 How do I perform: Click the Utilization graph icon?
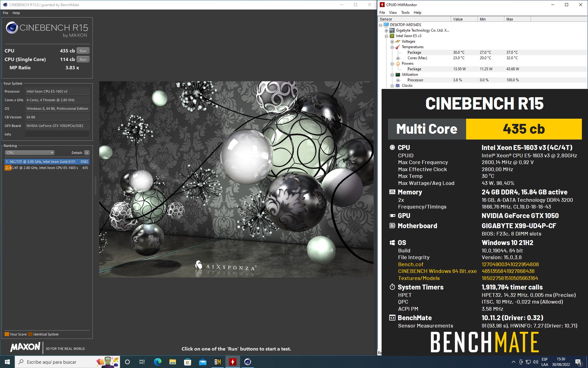click(398, 75)
